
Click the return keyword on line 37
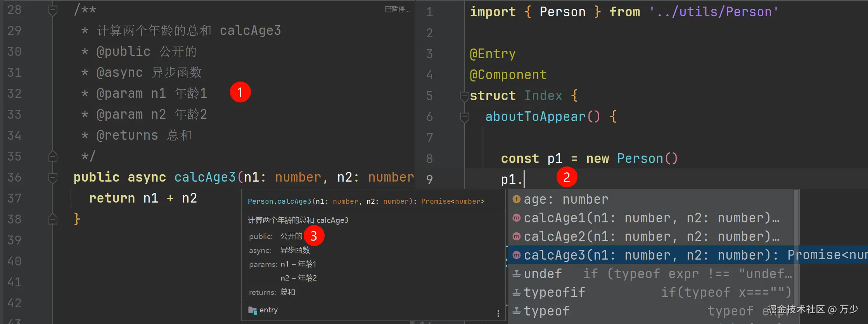tap(112, 198)
